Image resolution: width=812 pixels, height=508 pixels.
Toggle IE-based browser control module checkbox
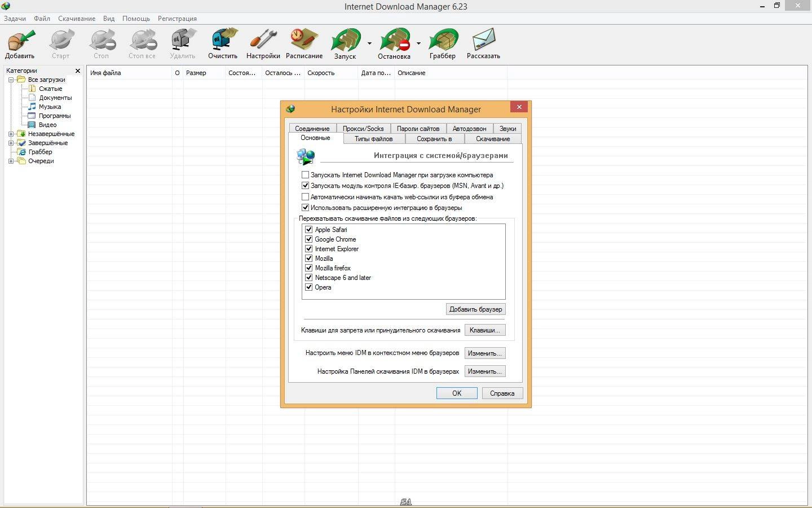pos(305,186)
